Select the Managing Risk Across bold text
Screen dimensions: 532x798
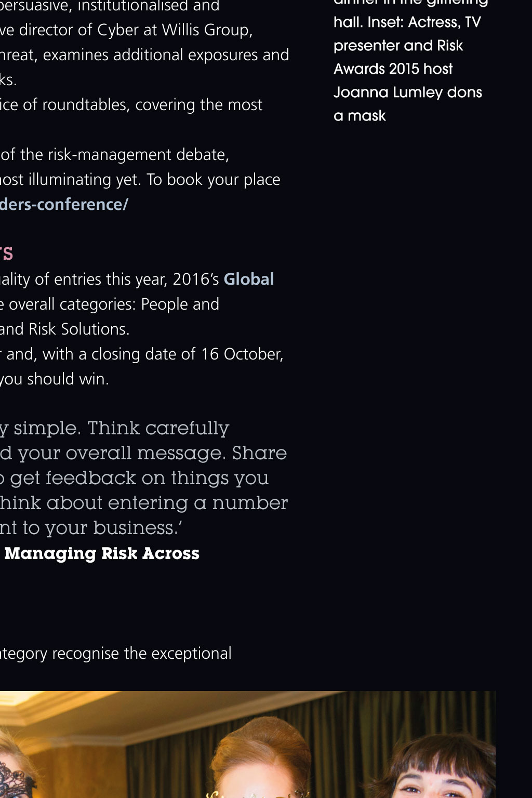[x=102, y=553]
